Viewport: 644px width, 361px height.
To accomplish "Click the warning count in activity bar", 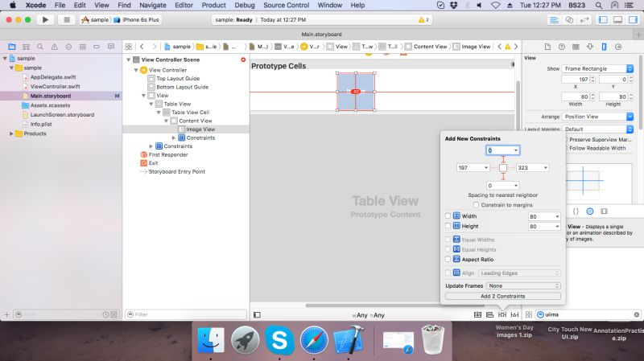I will tap(423, 19).
